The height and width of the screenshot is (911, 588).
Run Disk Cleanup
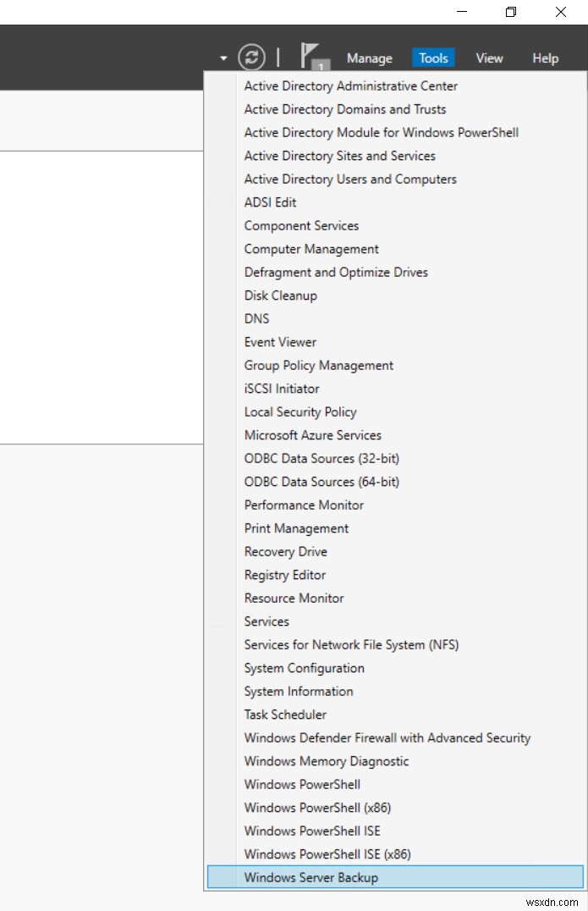tap(281, 295)
